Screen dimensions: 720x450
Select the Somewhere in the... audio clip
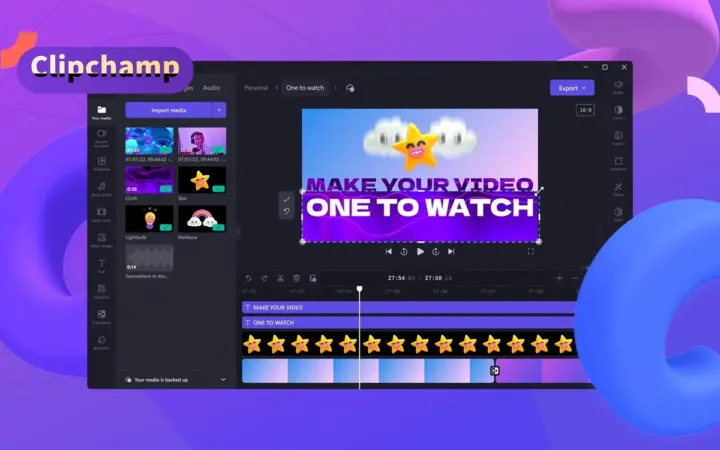point(150,258)
